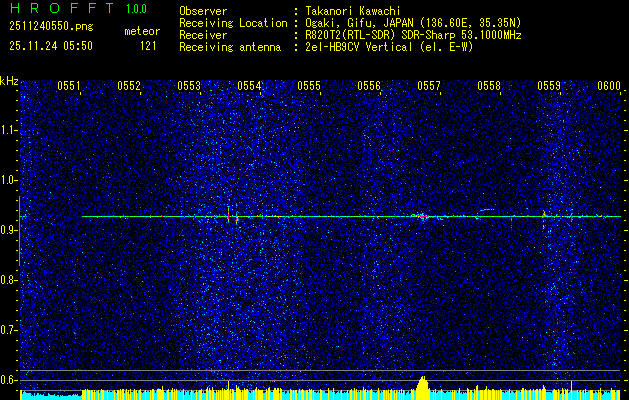
Task: Click the location Ogaki, Gifu, JAPAN
Action: pos(357,23)
